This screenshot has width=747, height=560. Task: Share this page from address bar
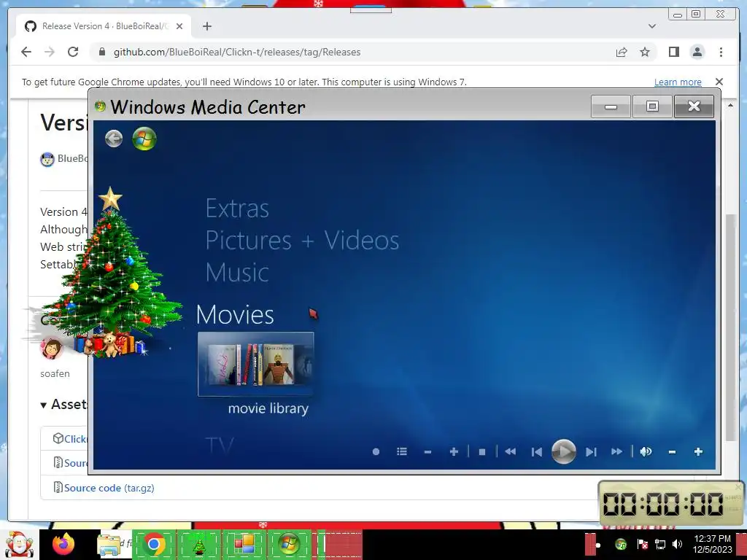click(622, 52)
